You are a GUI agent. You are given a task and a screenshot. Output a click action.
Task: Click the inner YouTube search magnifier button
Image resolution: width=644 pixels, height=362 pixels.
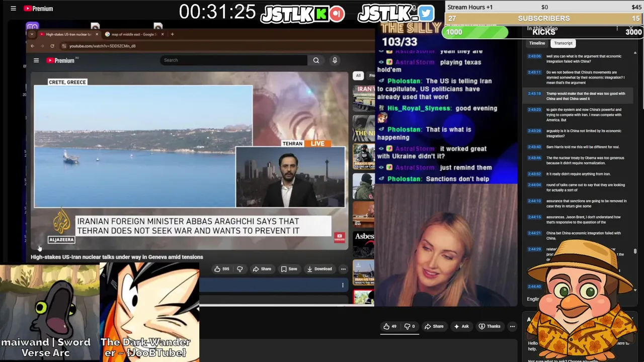[x=316, y=60]
